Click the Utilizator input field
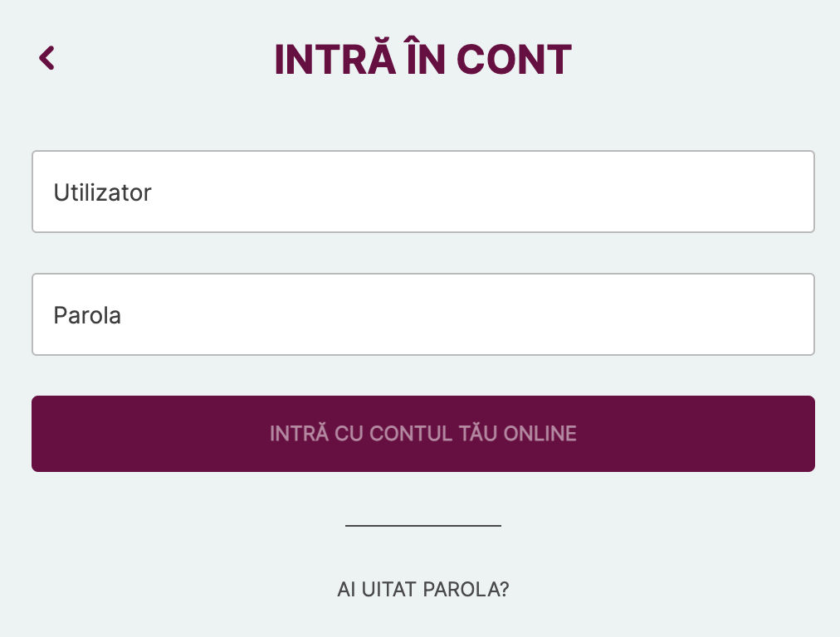Image resolution: width=840 pixels, height=637 pixels. (422, 192)
